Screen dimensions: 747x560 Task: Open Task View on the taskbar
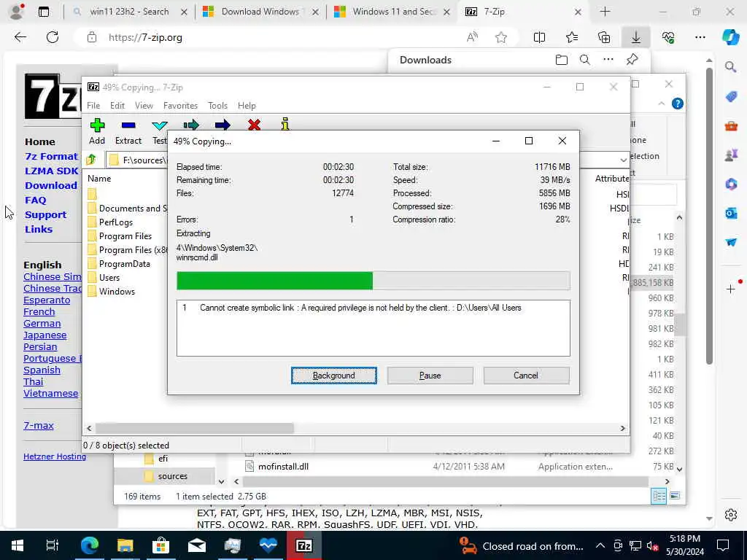pyautogui.click(x=53, y=545)
